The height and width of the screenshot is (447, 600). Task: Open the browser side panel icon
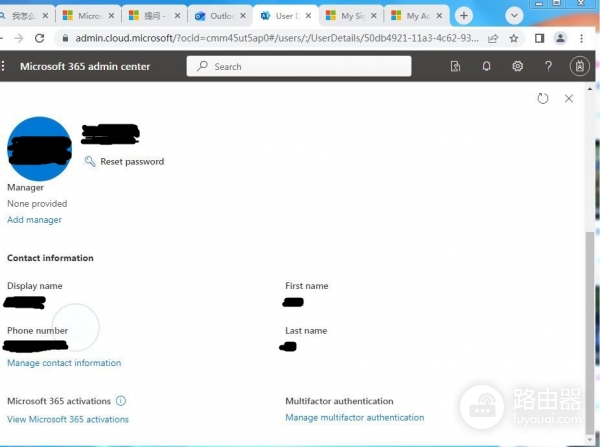click(x=540, y=38)
